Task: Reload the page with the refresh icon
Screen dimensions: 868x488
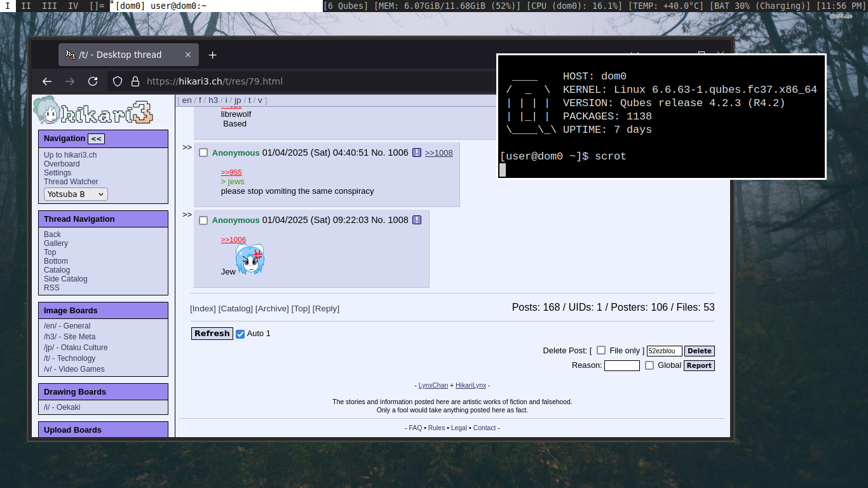Action: pyautogui.click(x=93, y=81)
